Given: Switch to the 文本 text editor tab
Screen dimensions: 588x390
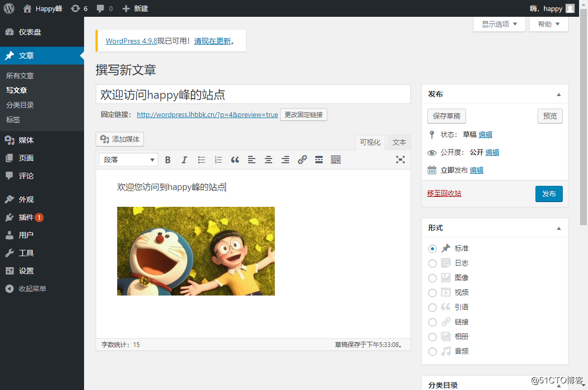Looking at the screenshot, I should [399, 142].
